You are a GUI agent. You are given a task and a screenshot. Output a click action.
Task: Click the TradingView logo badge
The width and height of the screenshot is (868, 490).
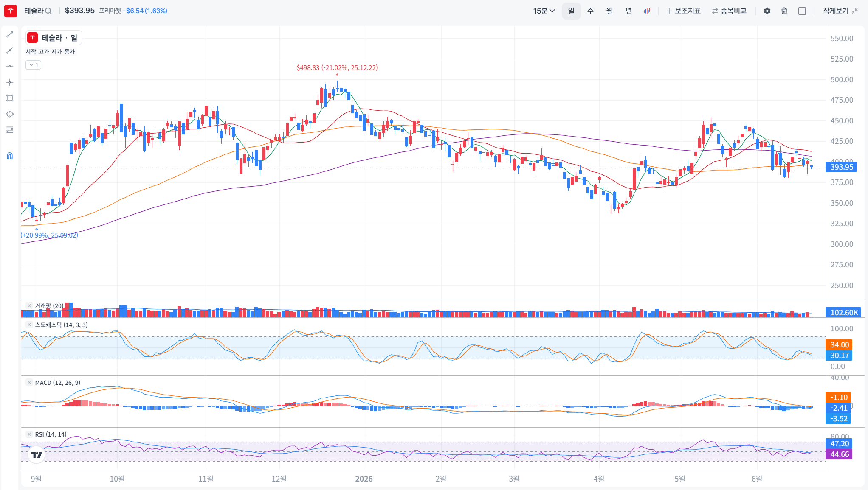coord(37,455)
